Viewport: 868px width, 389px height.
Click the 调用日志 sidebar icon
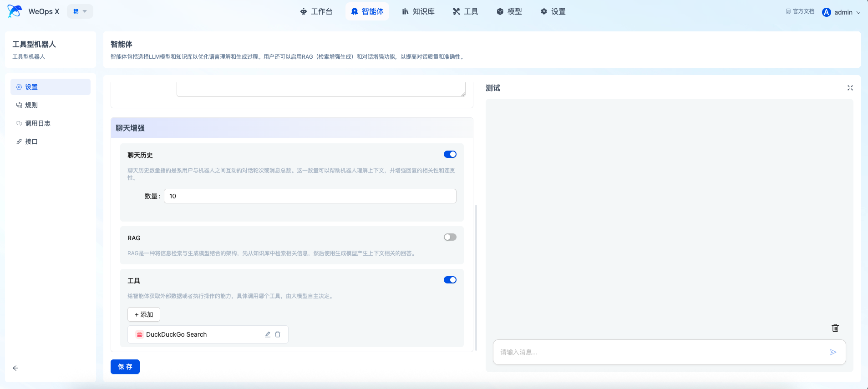[19, 123]
